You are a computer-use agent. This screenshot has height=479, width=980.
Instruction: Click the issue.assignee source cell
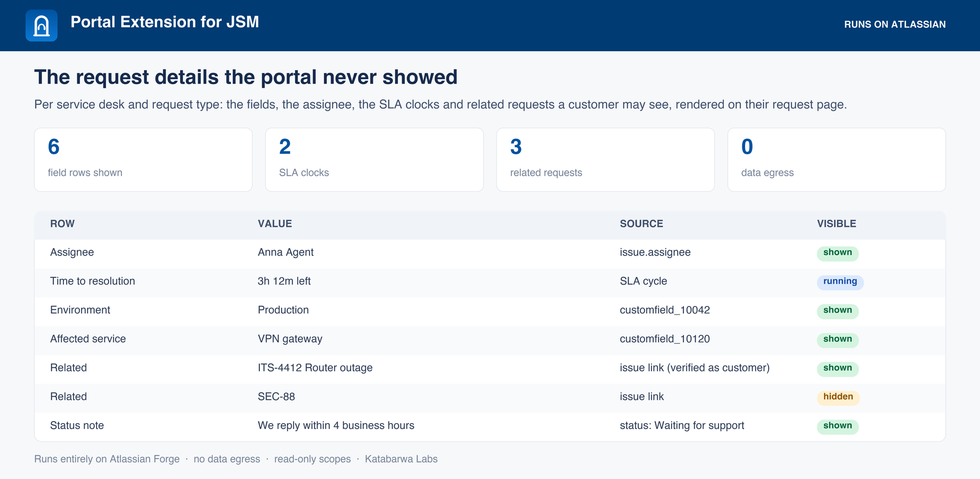[x=655, y=252]
